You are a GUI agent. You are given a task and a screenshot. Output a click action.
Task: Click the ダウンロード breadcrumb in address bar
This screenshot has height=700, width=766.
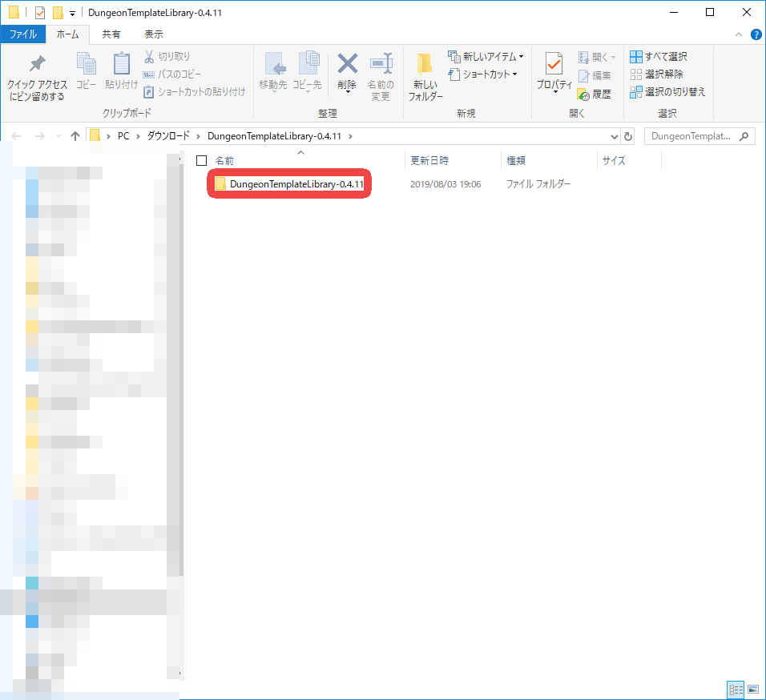coord(168,136)
